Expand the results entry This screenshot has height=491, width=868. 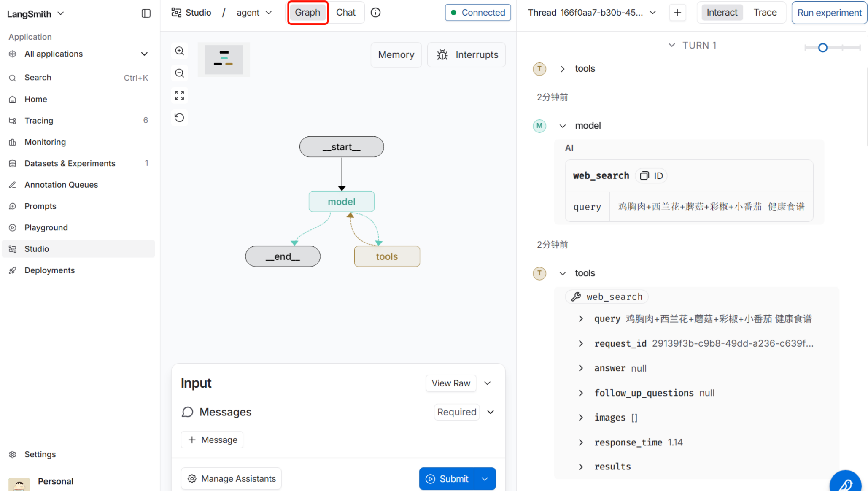pos(581,467)
